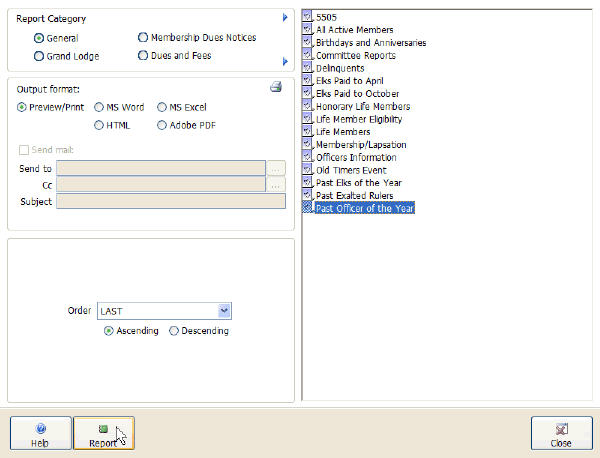Click the Report button

tap(103, 433)
